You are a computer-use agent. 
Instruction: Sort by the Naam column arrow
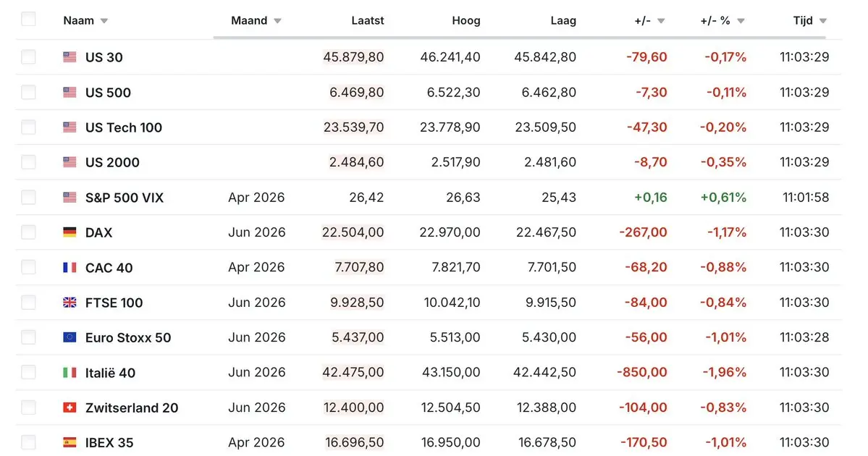point(104,21)
